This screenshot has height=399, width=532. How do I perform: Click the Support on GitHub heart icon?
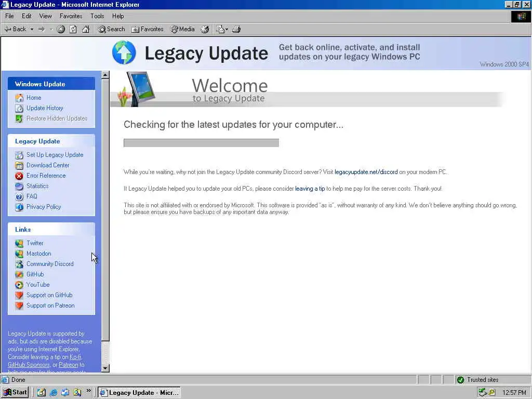point(19,295)
